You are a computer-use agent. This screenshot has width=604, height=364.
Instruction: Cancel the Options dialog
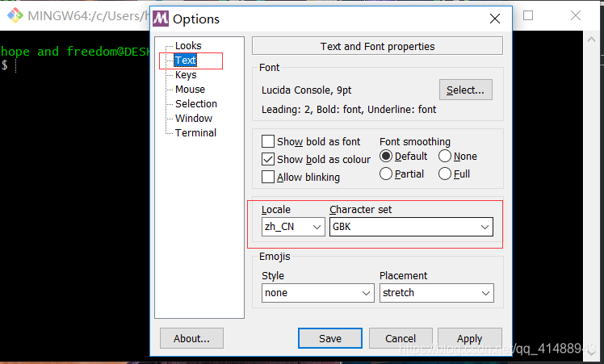tap(401, 339)
